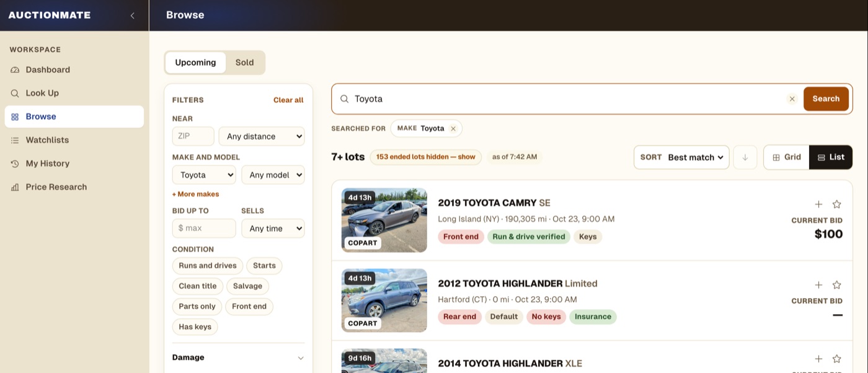Open My History from the sidebar
Viewport: 868px width, 373px height.
pos(74,164)
